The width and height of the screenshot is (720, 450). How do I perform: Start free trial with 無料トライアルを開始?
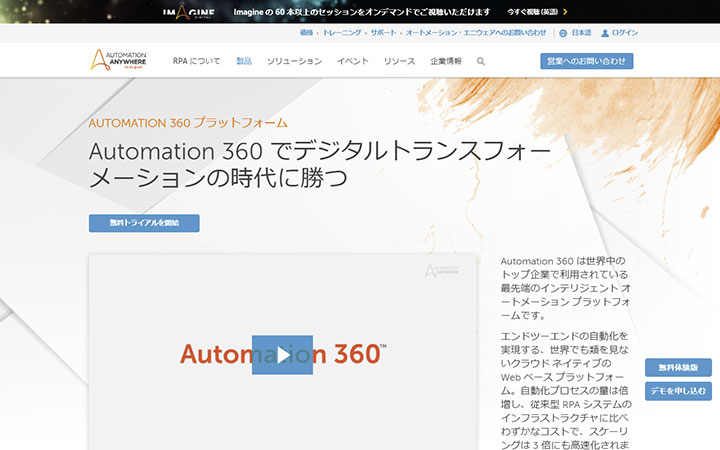(144, 223)
